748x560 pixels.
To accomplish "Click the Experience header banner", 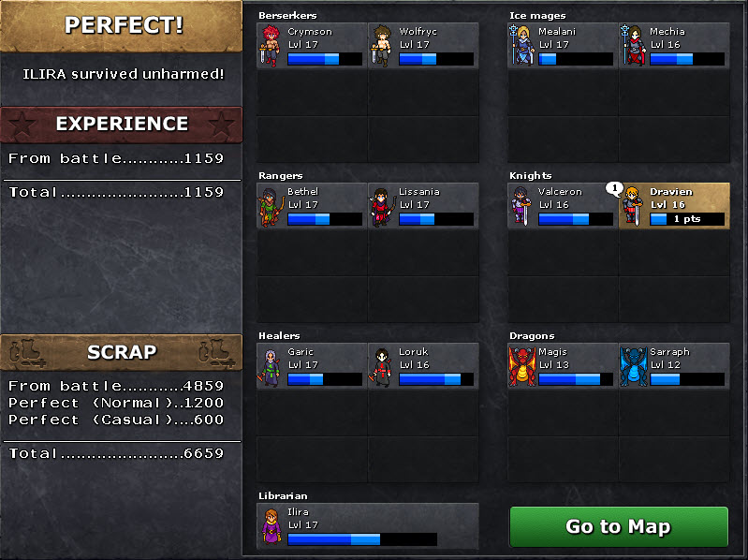I will 121,125.
